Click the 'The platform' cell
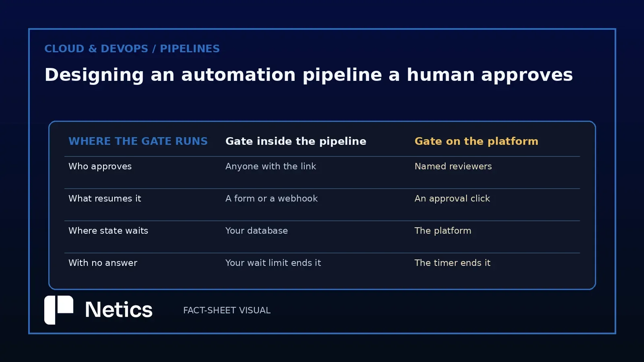644x362 pixels. click(443, 231)
